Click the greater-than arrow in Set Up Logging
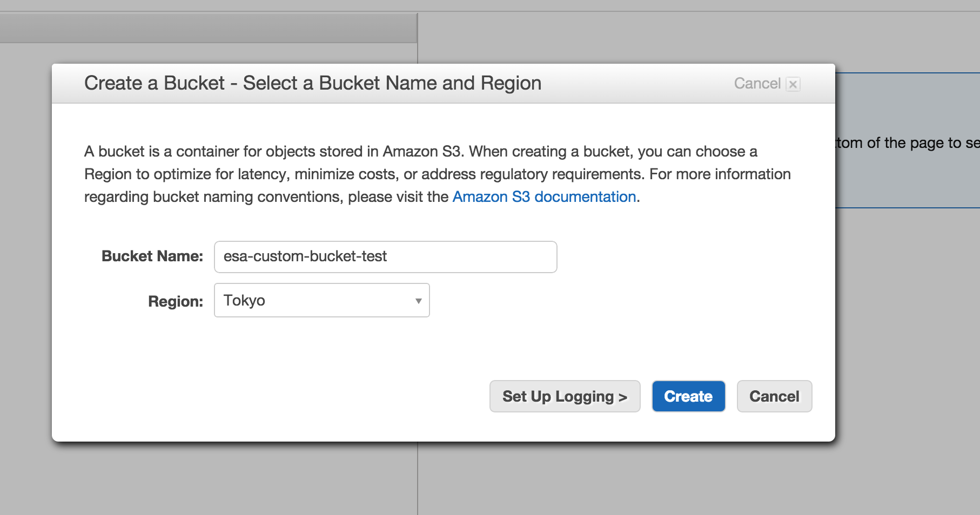Image resolution: width=980 pixels, height=515 pixels. tap(623, 398)
